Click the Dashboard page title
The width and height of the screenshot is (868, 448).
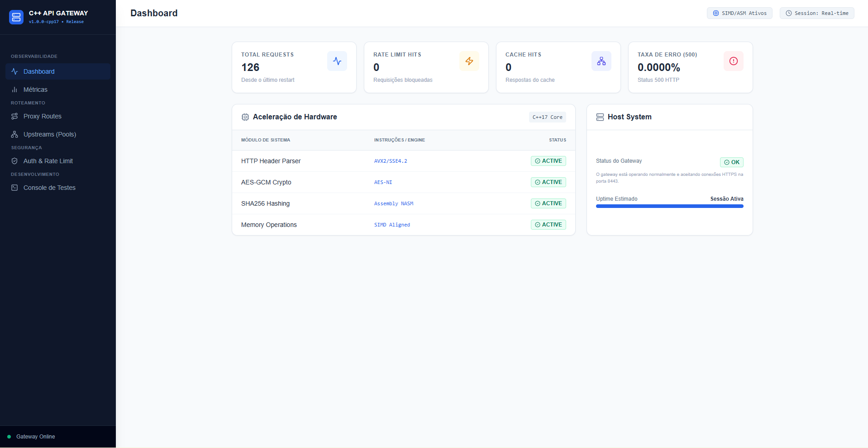point(154,13)
